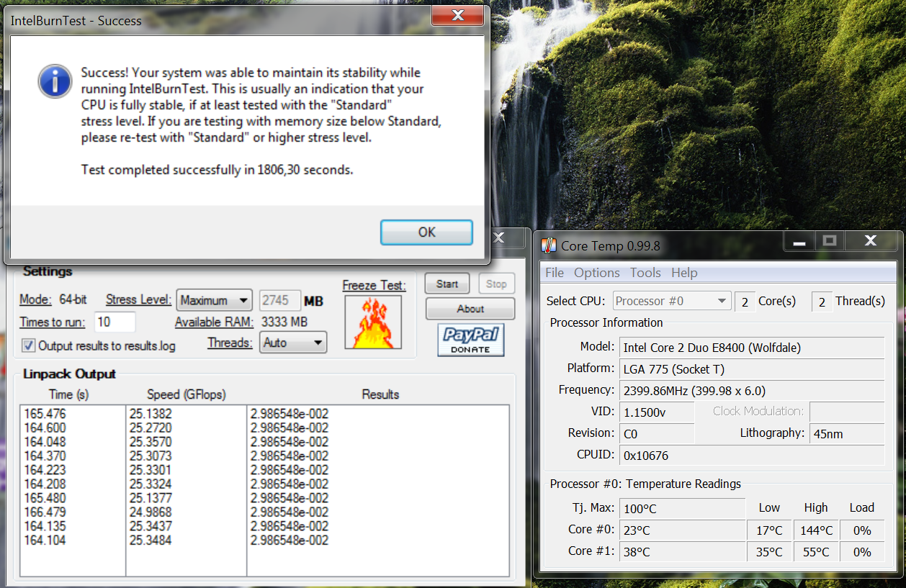This screenshot has height=588, width=906.
Task: Click the flame Freeze Test image
Action: 373,322
